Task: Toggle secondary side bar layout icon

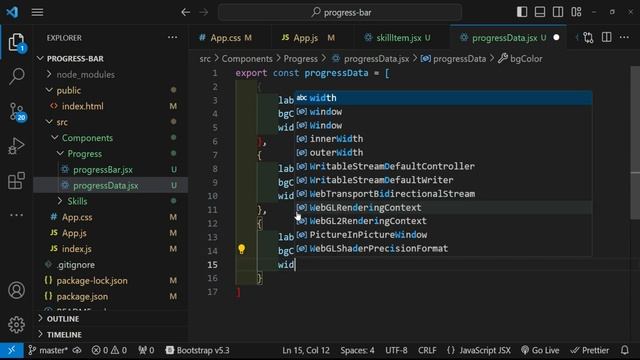Action: click(x=558, y=12)
